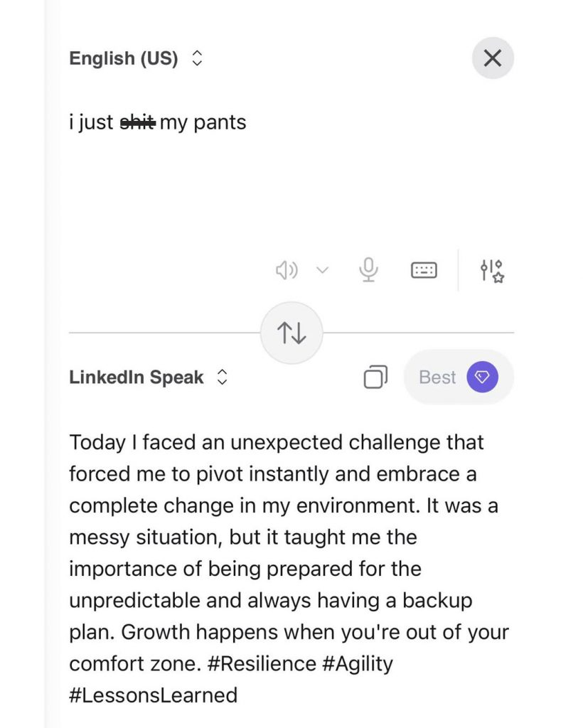The image size is (583, 728).
Task: Click the struck-through word in the input
Action: [x=137, y=122]
